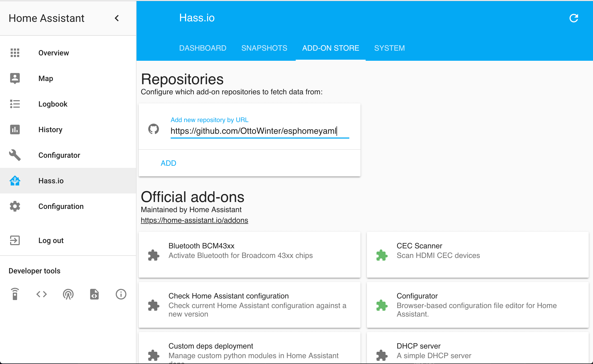593x364 pixels.
Task: Focus the repository URL input field
Action: [259, 131]
